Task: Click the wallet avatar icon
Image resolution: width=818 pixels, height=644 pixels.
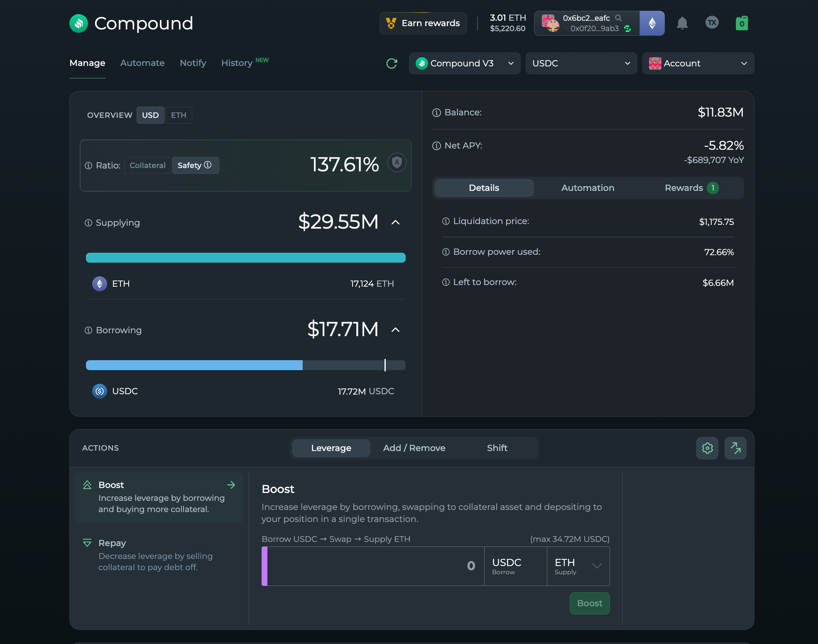Action: (550, 23)
